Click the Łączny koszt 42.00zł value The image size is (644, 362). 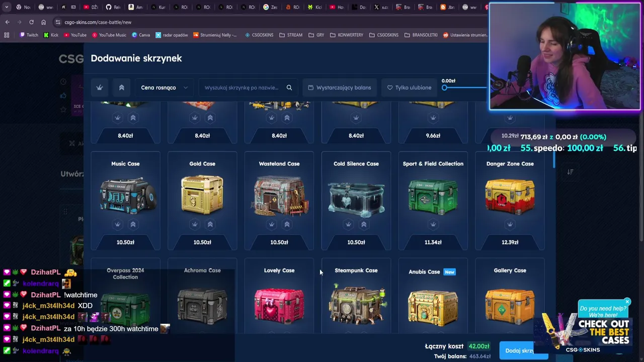[x=479, y=346]
